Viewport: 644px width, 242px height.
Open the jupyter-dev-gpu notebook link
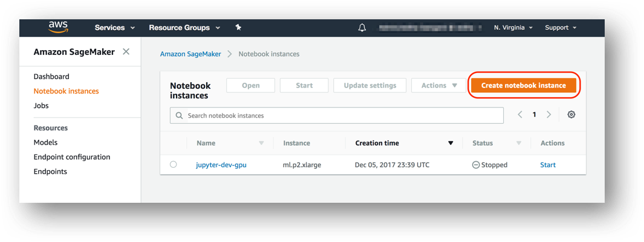tap(221, 165)
